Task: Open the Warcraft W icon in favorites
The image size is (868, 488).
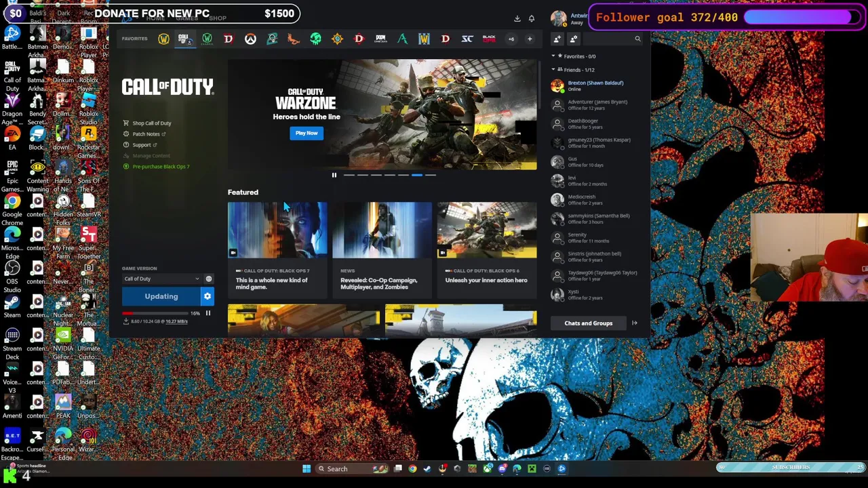Action: (x=424, y=39)
